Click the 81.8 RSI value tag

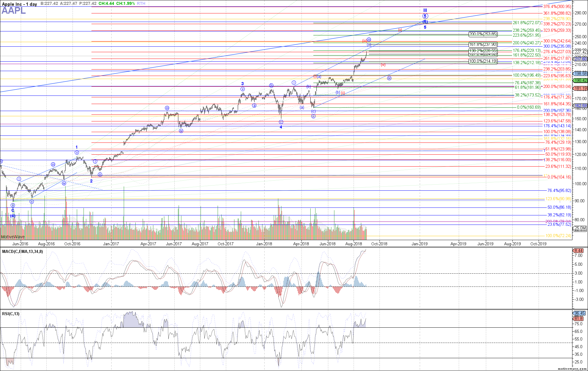tap(579, 319)
